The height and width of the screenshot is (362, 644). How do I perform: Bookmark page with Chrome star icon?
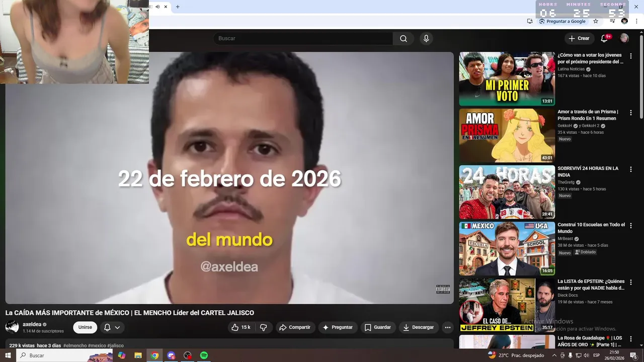point(596,21)
